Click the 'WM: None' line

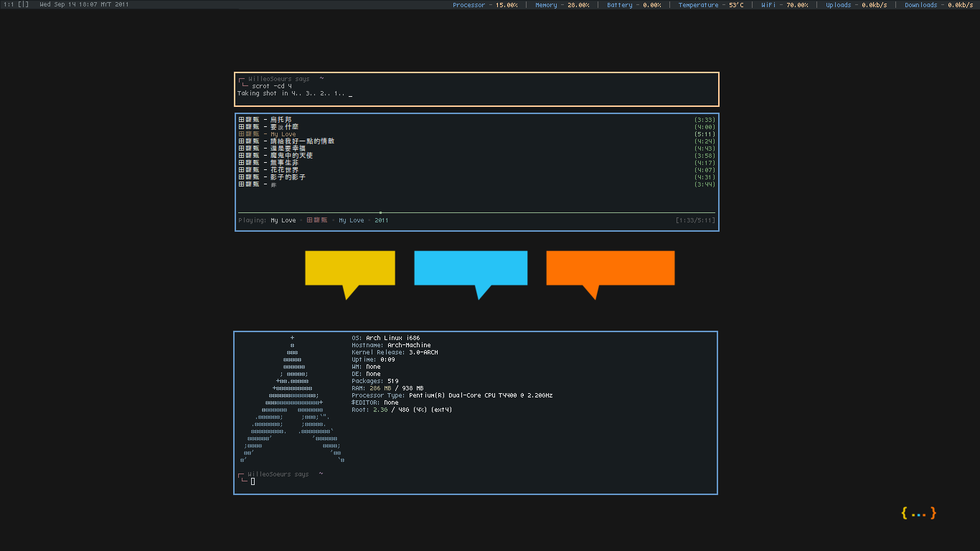point(366,367)
